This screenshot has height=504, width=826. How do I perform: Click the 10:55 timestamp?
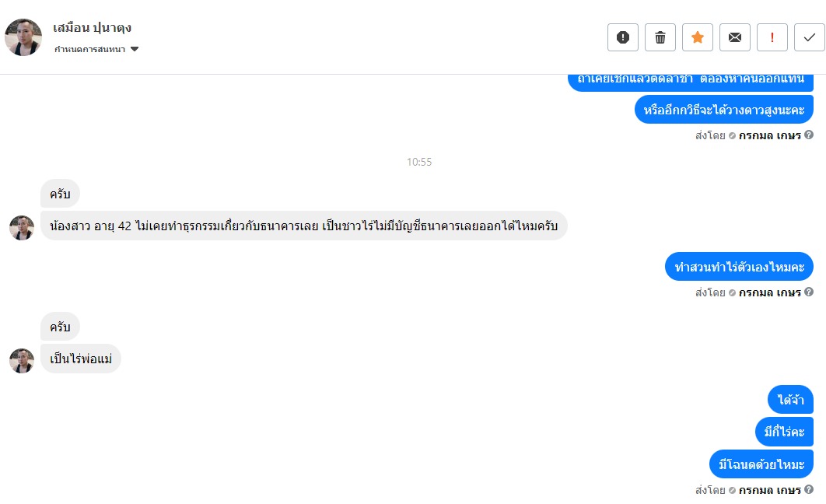[419, 162]
